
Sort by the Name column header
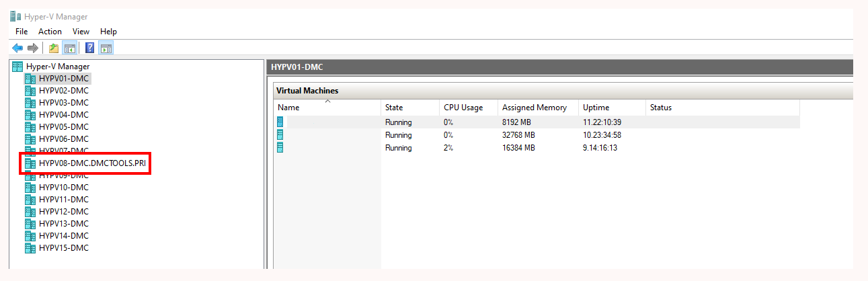click(327, 108)
